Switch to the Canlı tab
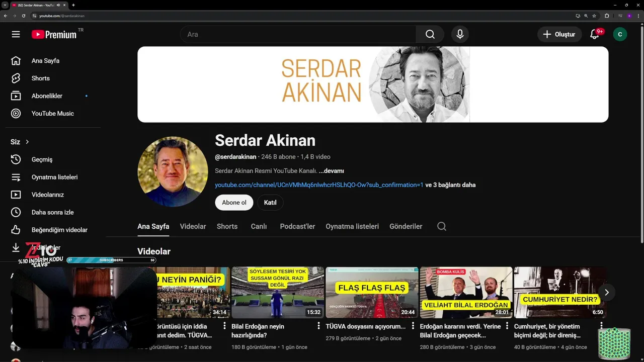This screenshot has width=644, height=362. click(x=259, y=226)
